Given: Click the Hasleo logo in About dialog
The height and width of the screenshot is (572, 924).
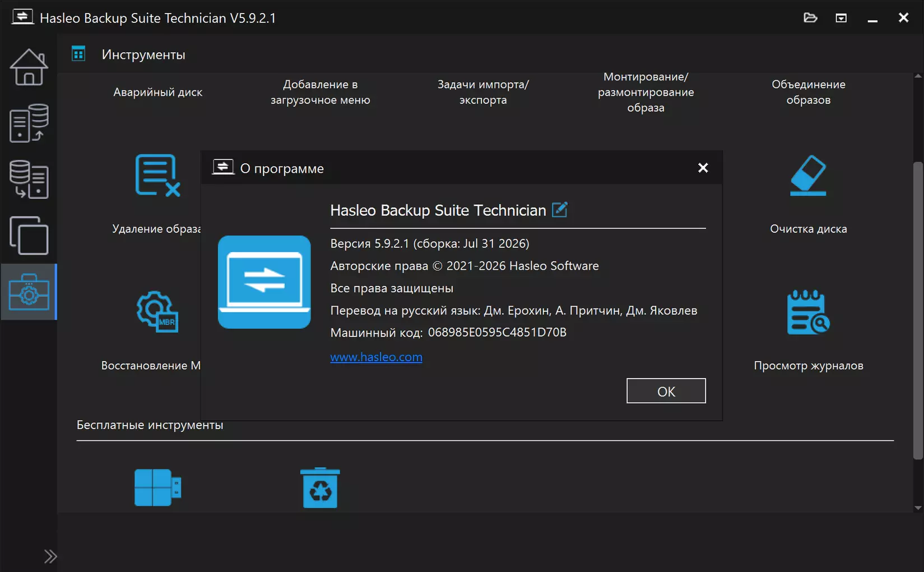Looking at the screenshot, I should coord(264,282).
